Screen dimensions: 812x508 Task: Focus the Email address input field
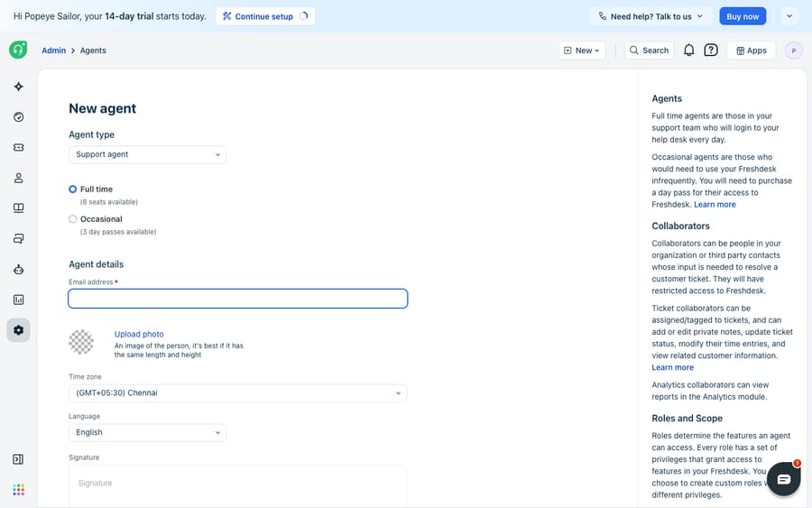tap(237, 299)
